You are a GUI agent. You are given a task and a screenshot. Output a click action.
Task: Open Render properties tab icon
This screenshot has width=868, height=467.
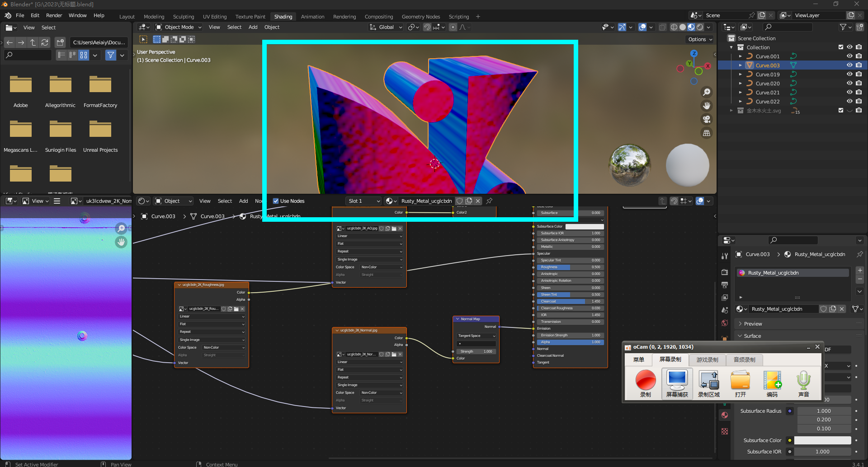[x=725, y=272]
